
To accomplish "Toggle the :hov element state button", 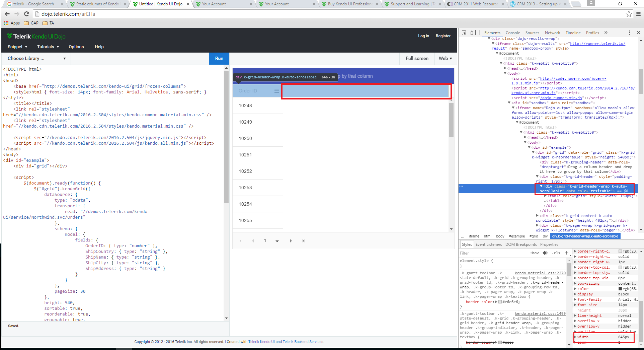I will [x=535, y=253].
